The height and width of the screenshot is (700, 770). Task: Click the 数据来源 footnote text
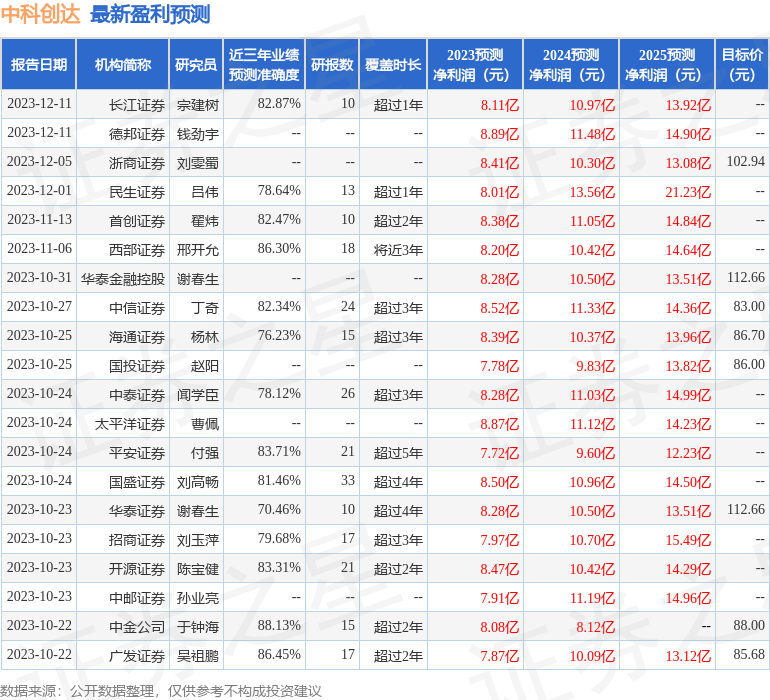161,691
